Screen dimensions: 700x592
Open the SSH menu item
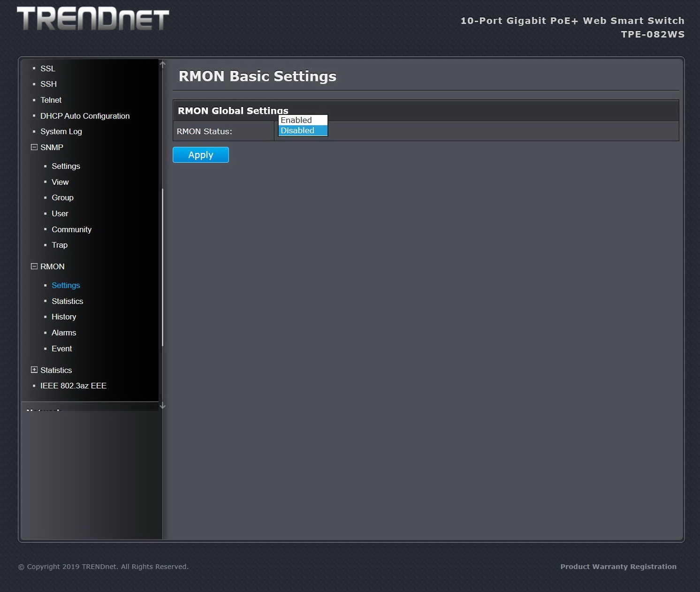[48, 84]
